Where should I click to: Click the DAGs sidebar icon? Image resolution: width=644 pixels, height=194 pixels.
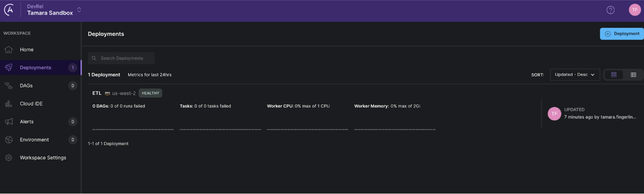9,86
